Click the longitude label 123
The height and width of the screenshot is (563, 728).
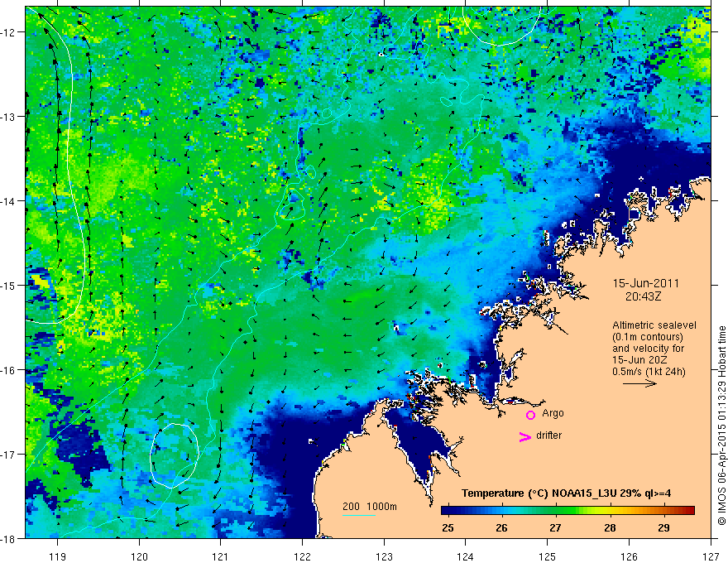point(384,556)
